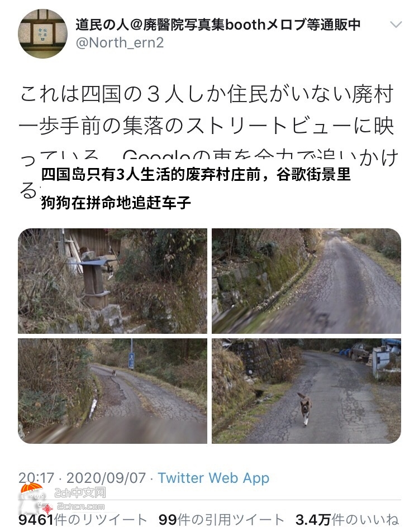Show the 3.4万 likes list
Image resolution: width=419 pixels, height=532 pixels.
click(347, 520)
